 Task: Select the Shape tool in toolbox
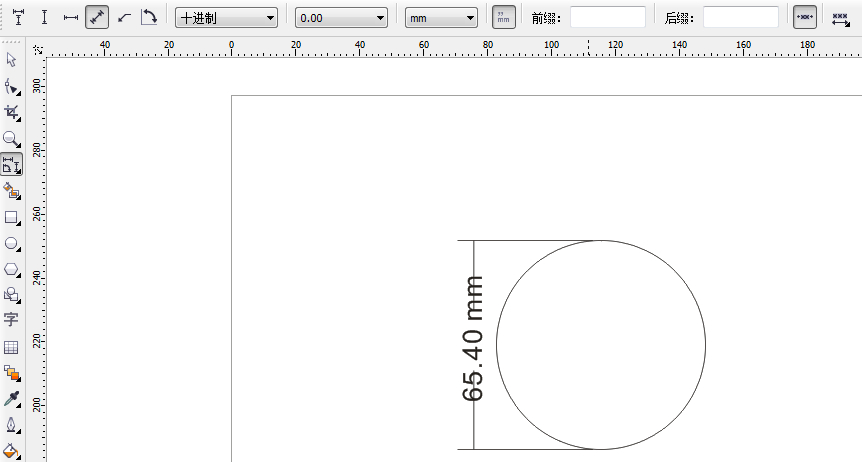(12, 86)
